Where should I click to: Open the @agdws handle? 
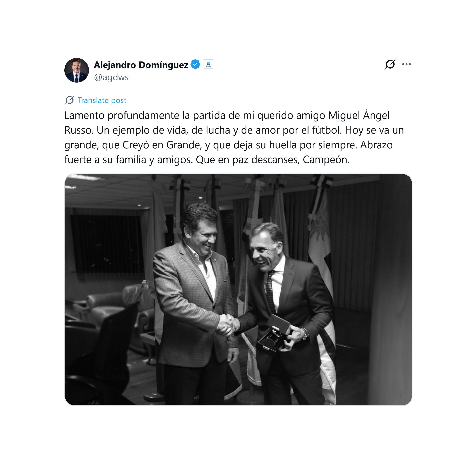(111, 77)
